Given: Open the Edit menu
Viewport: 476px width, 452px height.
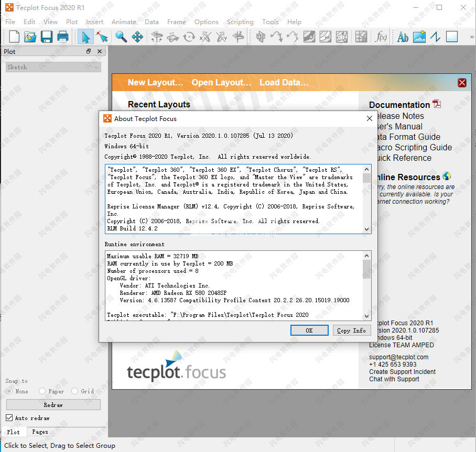Looking at the screenshot, I should [x=29, y=22].
